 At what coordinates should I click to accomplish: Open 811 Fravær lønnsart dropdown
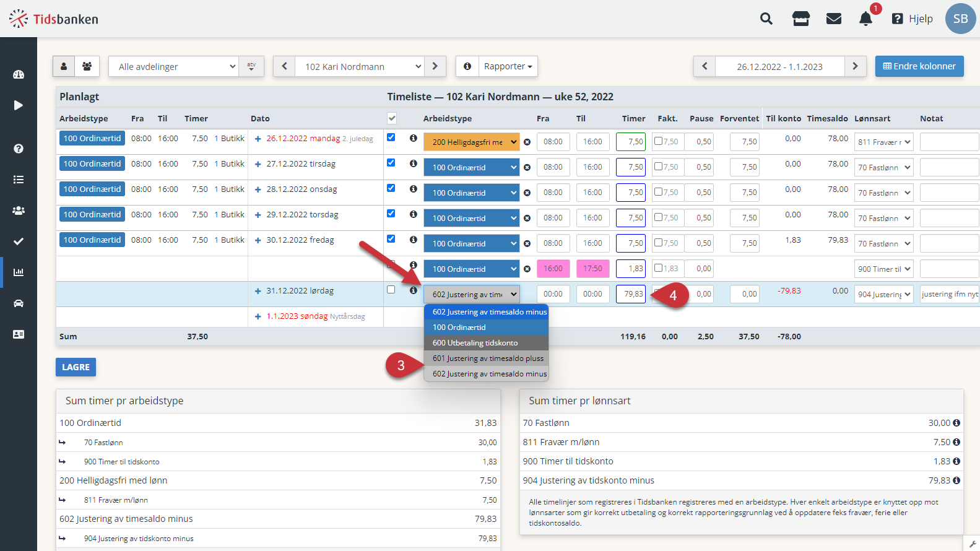point(884,142)
